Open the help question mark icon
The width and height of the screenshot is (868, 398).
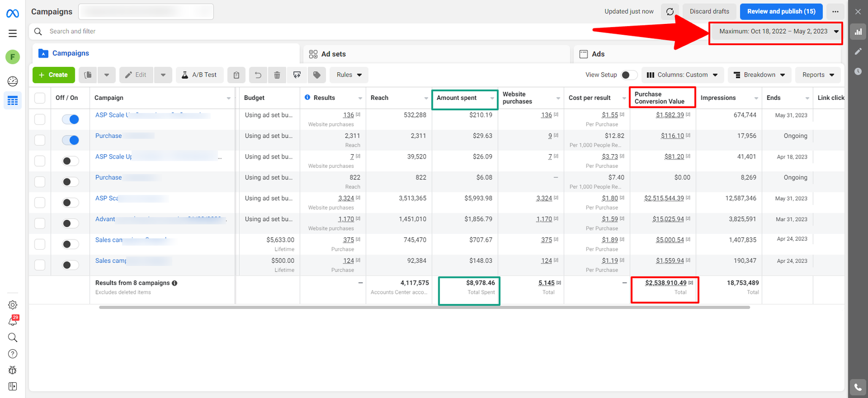[12, 354]
